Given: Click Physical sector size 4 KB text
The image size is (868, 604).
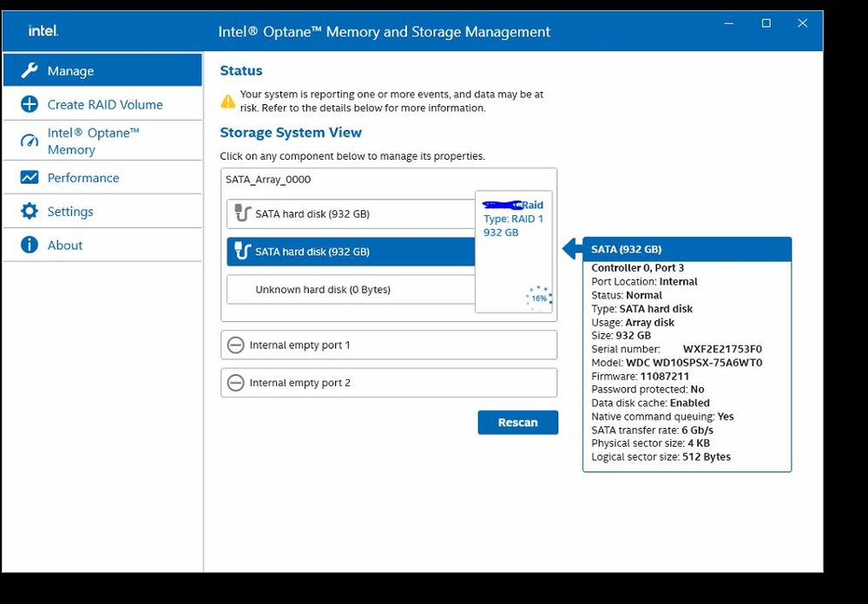Looking at the screenshot, I should [x=650, y=443].
